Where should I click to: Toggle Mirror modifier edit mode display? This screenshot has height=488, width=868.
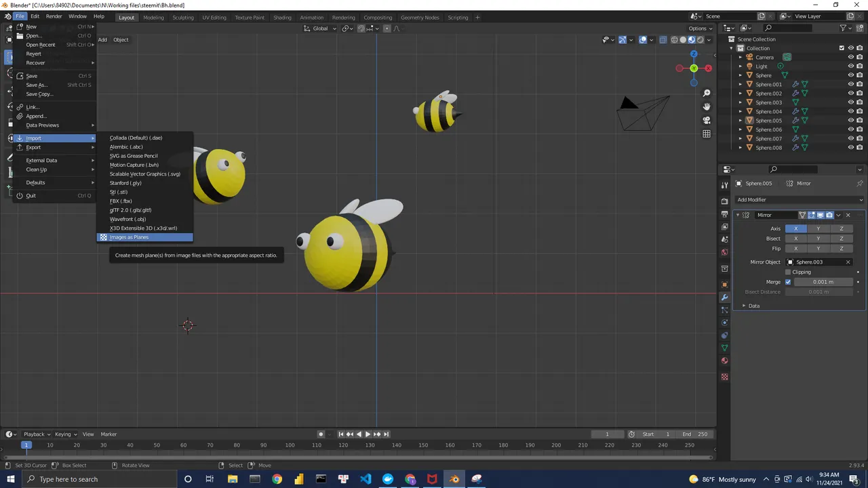pos(812,215)
